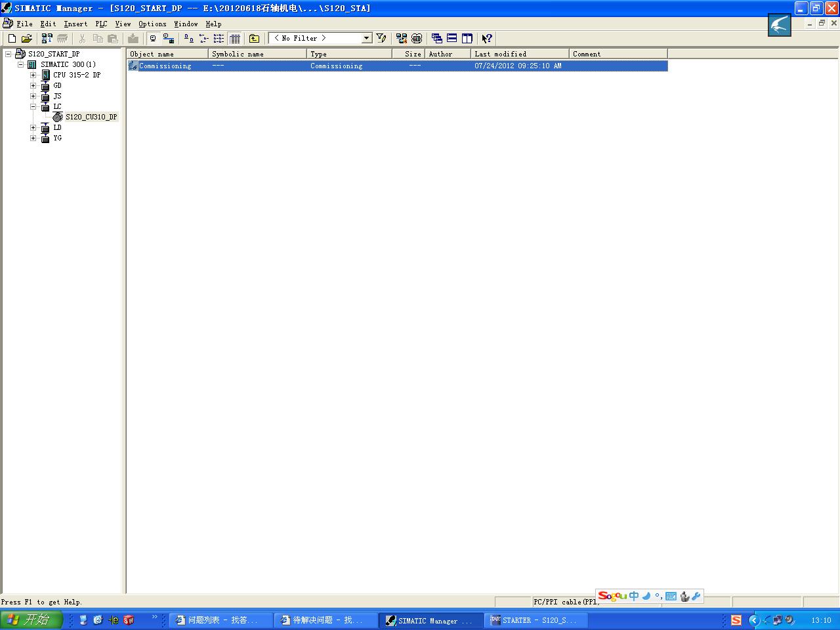Select the CPU 315-2 DP tree item
The image size is (840, 630).
coord(77,75)
